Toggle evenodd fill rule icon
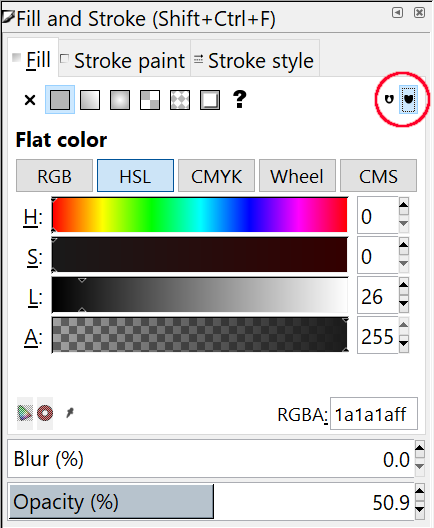This screenshot has width=434, height=528. click(x=389, y=99)
